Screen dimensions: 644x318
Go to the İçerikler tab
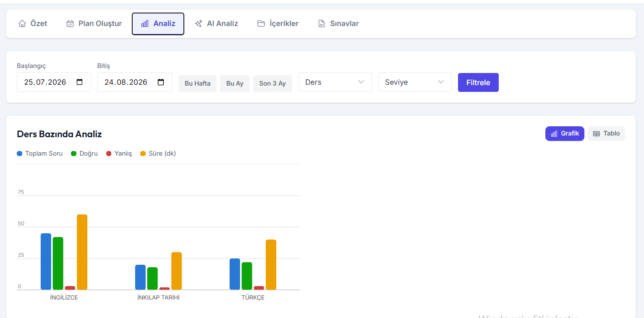(278, 23)
